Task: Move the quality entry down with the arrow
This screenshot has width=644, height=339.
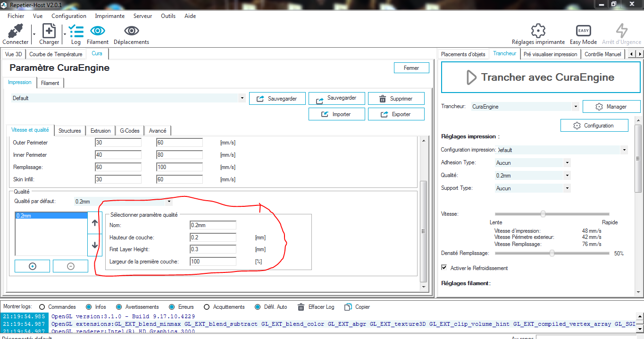Action: point(95,245)
